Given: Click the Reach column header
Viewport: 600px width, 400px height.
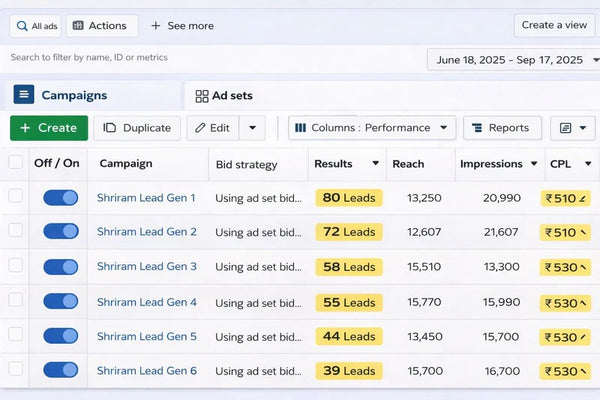Looking at the screenshot, I should [408, 164].
